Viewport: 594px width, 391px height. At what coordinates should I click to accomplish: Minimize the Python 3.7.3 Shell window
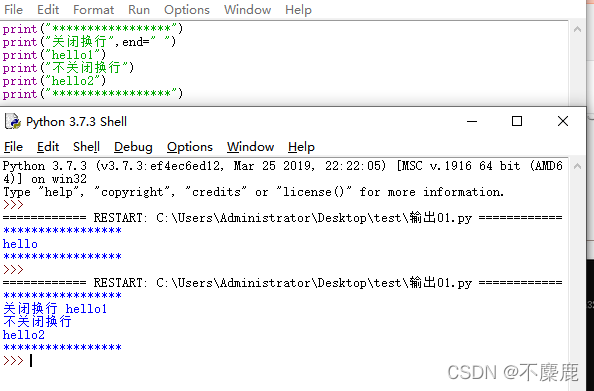click(x=472, y=122)
